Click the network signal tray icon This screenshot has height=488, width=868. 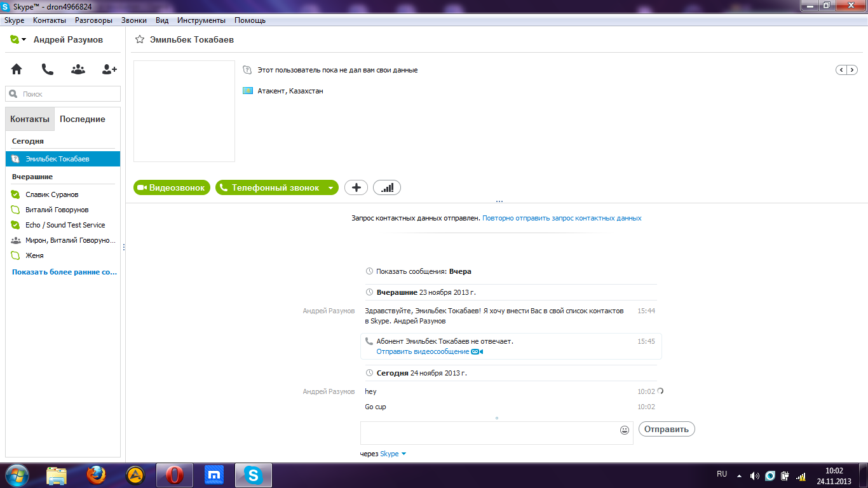[x=801, y=475]
